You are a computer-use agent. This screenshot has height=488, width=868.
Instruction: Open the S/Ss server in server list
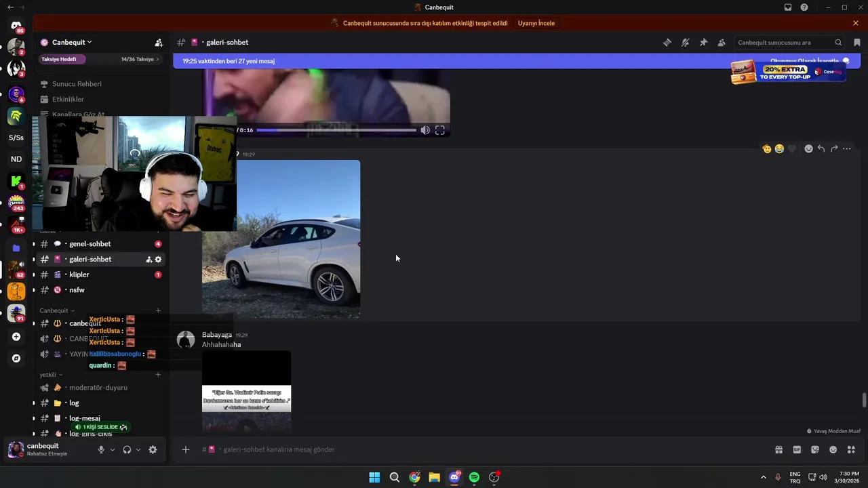pyautogui.click(x=16, y=138)
